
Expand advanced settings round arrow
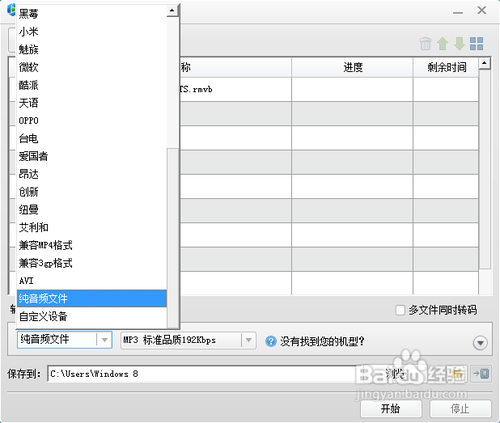tap(480, 343)
